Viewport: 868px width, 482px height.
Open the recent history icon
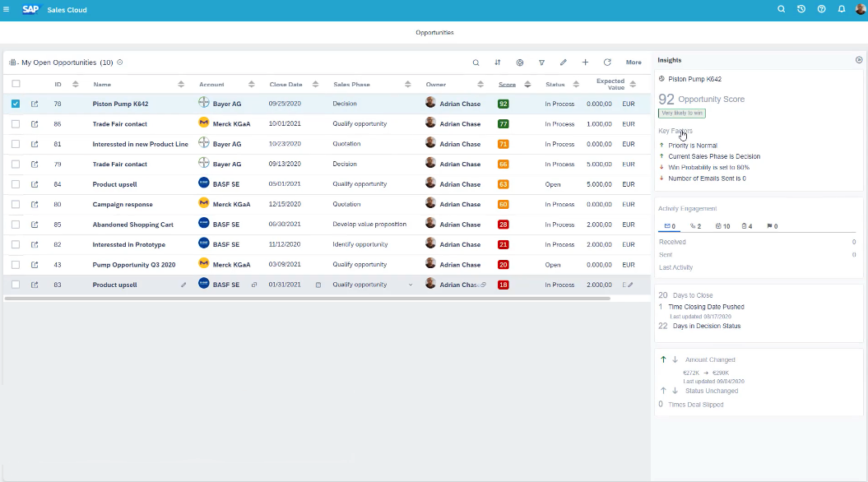pos(801,9)
